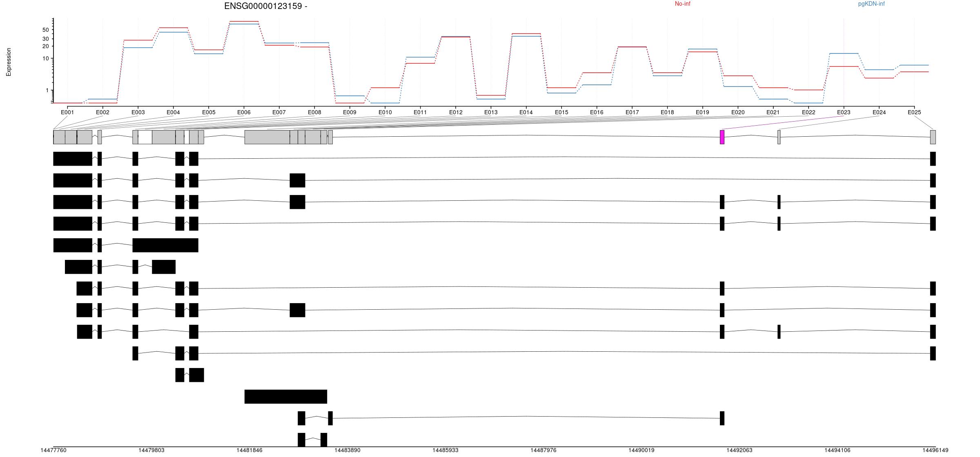The width and height of the screenshot is (980, 457).
Task: Click the highlighted magenta exon box
Action: click(722, 137)
